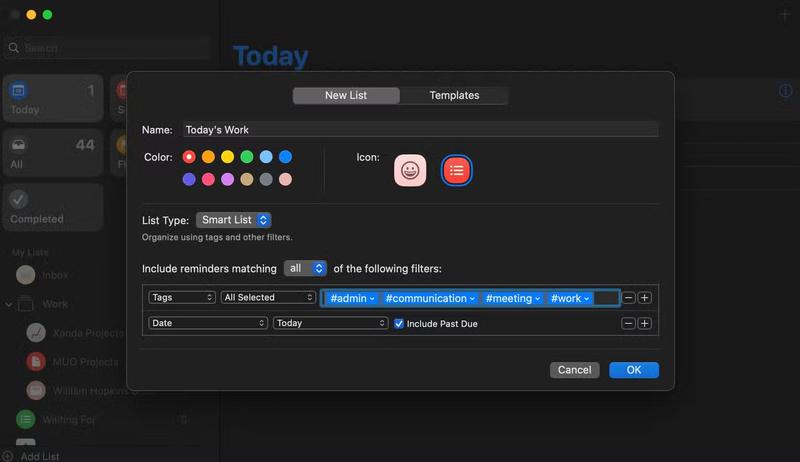Open the Completed smart list card

coord(53,208)
